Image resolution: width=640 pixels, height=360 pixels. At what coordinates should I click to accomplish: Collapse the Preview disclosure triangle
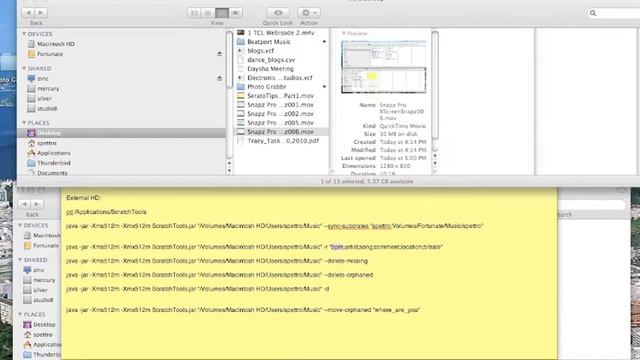pos(344,33)
